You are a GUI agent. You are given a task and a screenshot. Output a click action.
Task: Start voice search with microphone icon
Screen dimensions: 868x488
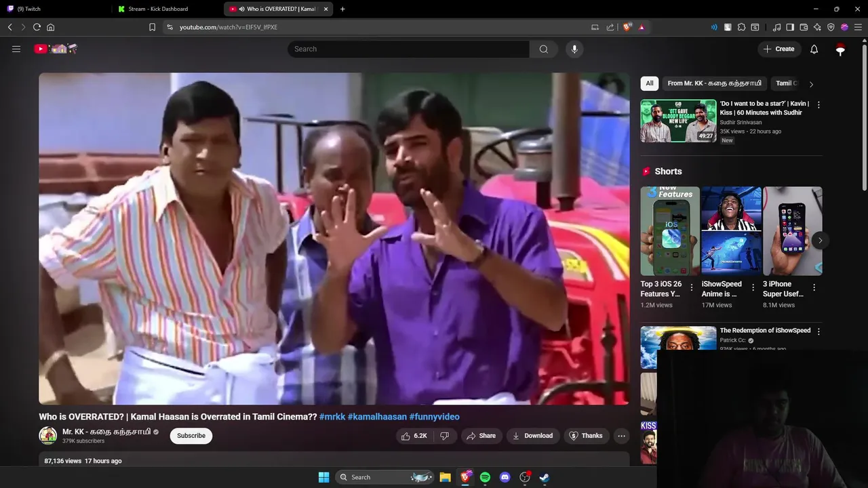(574, 49)
